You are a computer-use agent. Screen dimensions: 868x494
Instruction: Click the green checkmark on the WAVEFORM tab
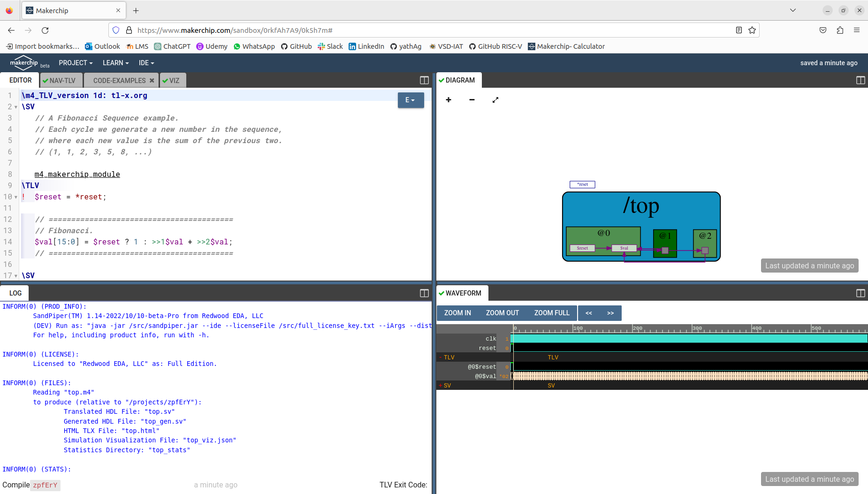coord(442,293)
